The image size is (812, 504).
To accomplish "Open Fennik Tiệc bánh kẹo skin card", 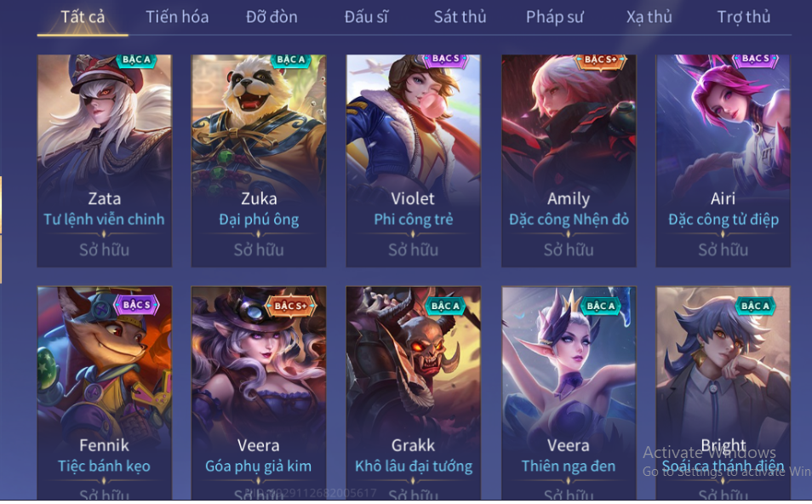I will [x=104, y=393].
